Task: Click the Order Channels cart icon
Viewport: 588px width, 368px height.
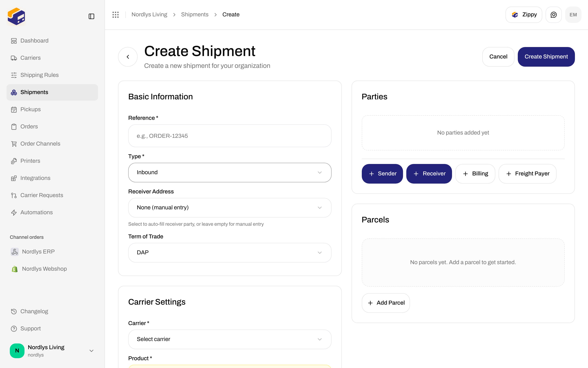Action: [14, 144]
